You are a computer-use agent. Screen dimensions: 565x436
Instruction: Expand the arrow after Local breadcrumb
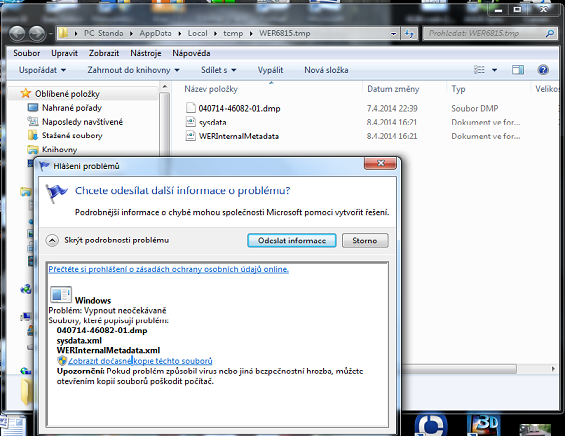[215, 34]
